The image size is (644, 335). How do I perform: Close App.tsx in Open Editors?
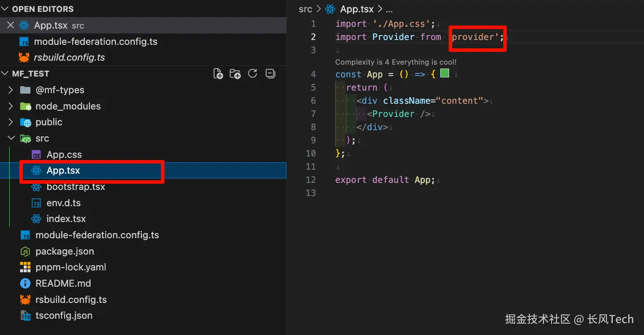[x=11, y=25]
